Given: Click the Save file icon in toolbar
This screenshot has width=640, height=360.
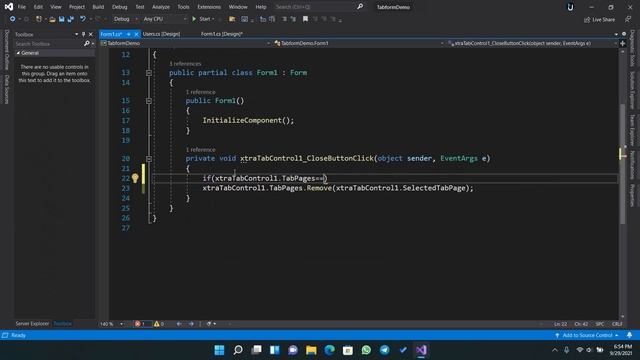Looking at the screenshot, I should tap(61, 19).
